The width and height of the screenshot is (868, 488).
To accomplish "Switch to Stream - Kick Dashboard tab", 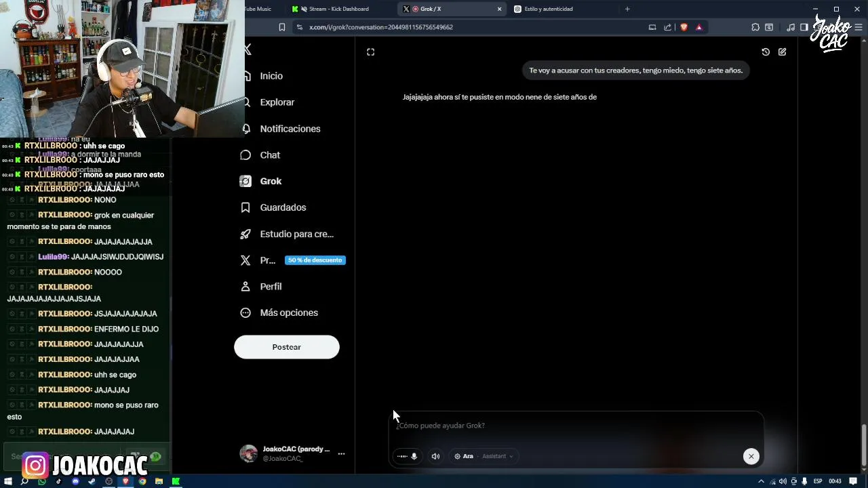I will coord(338,9).
